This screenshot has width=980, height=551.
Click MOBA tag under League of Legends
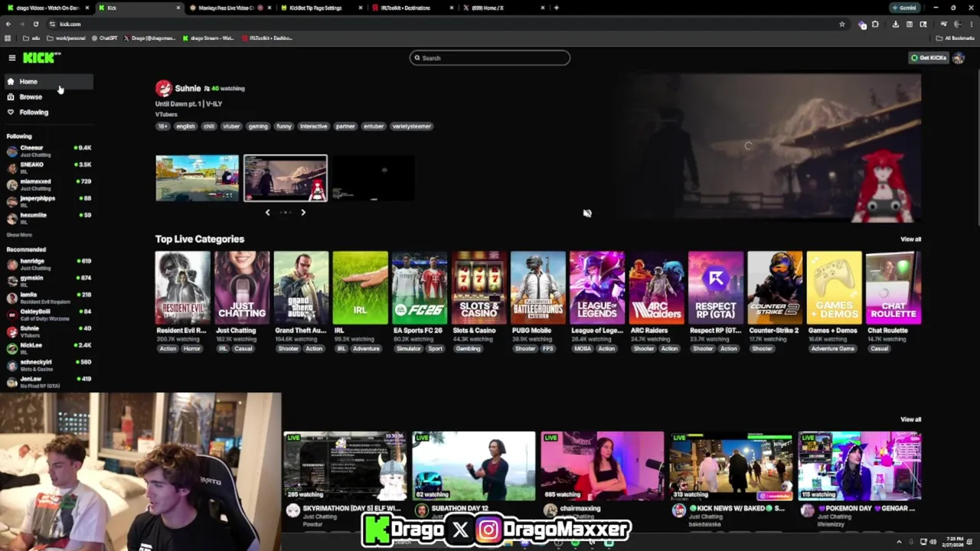(x=583, y=349)
